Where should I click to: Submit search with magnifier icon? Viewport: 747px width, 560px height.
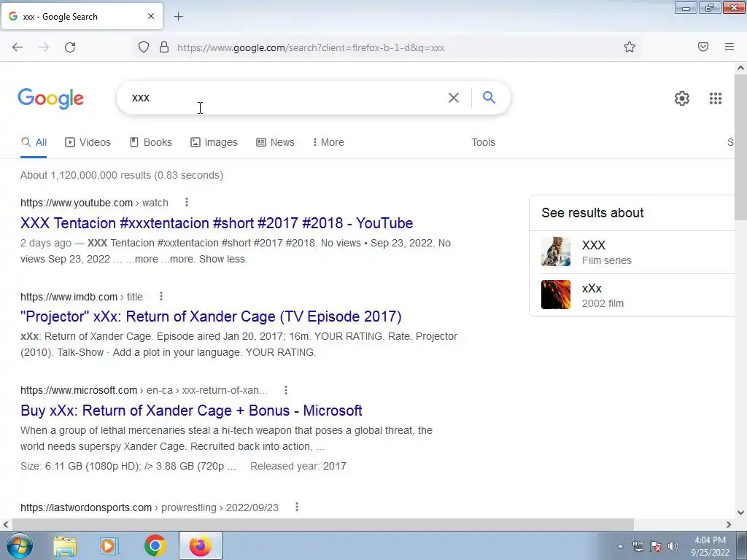coord(489,98)
